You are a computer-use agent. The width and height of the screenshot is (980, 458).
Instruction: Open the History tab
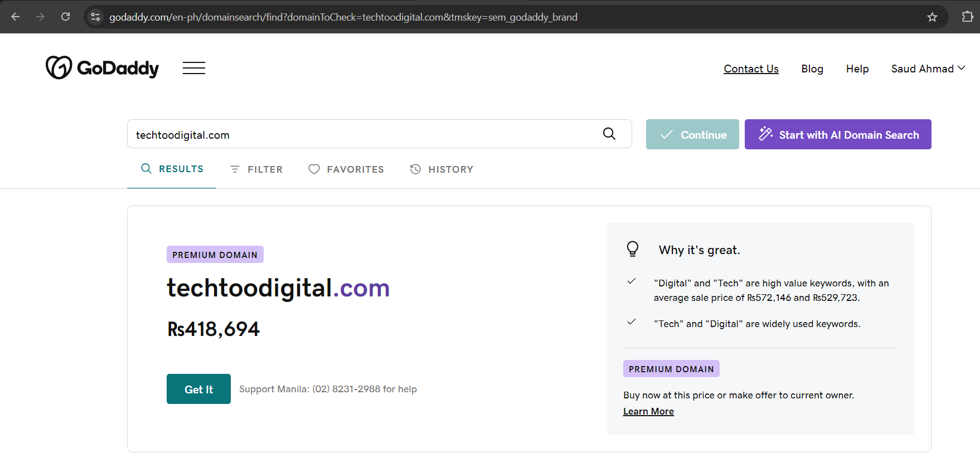(x=442, y=169)
